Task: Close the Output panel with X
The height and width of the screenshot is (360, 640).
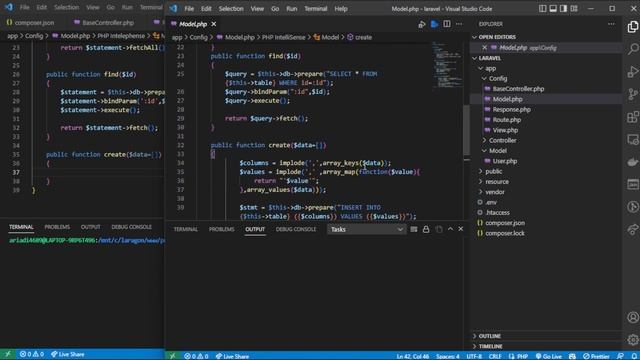Action: (461, 229)
